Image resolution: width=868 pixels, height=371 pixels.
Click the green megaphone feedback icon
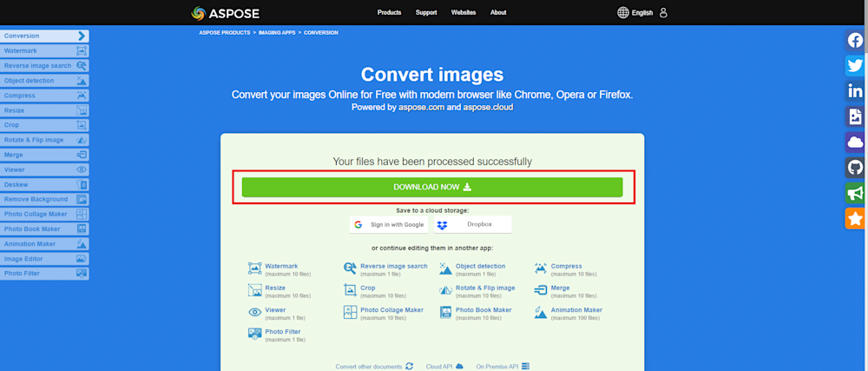point(856,193)
